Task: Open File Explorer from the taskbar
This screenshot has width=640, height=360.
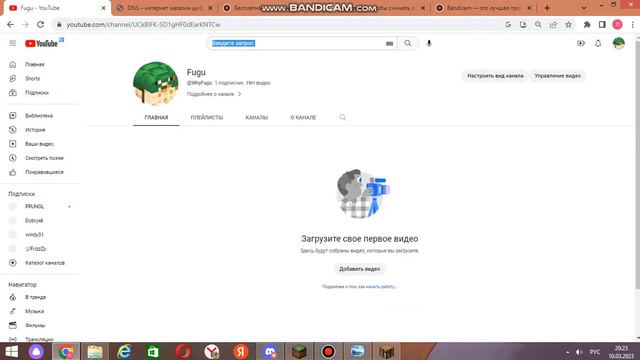Action: pyautogui.click(x=95, y=352)
